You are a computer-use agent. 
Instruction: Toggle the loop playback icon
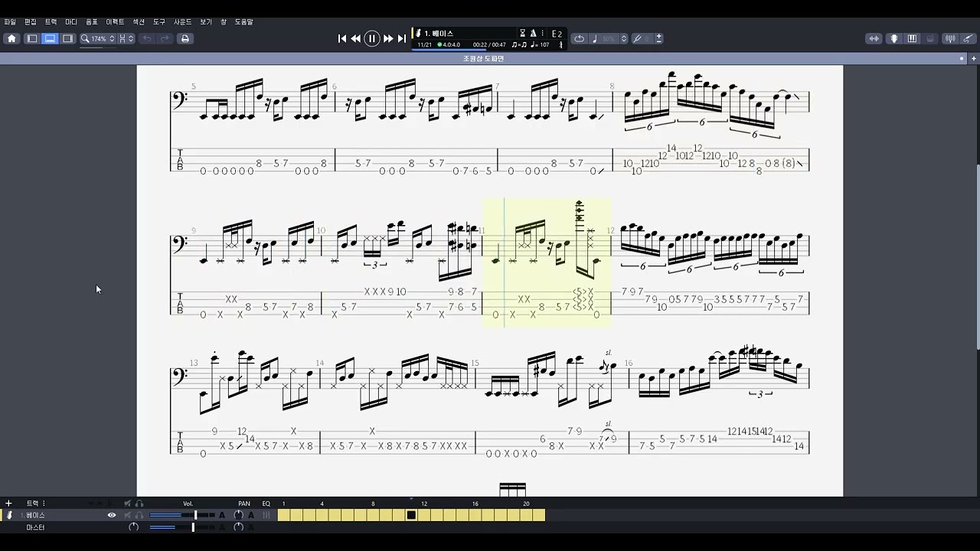coord(580,38)
